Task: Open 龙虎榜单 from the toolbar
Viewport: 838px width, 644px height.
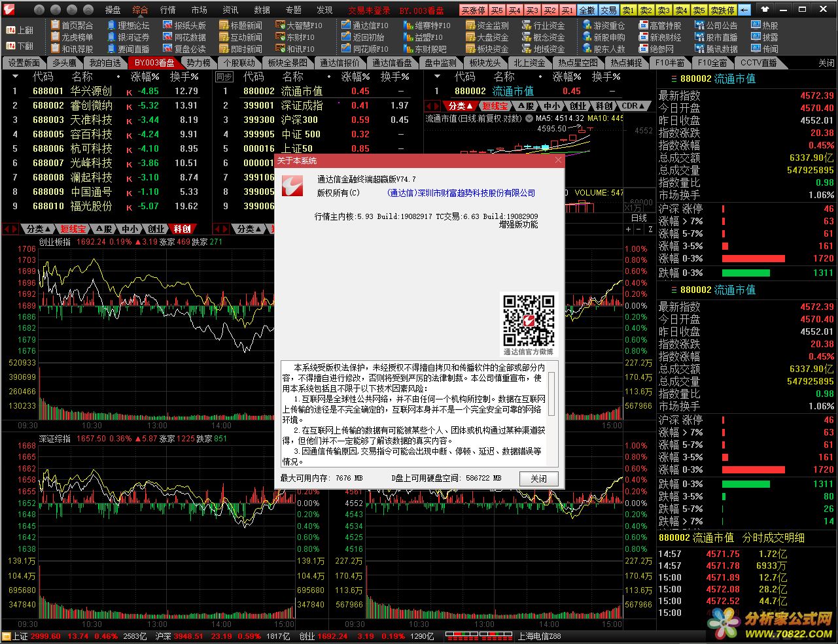Action: 71,37
